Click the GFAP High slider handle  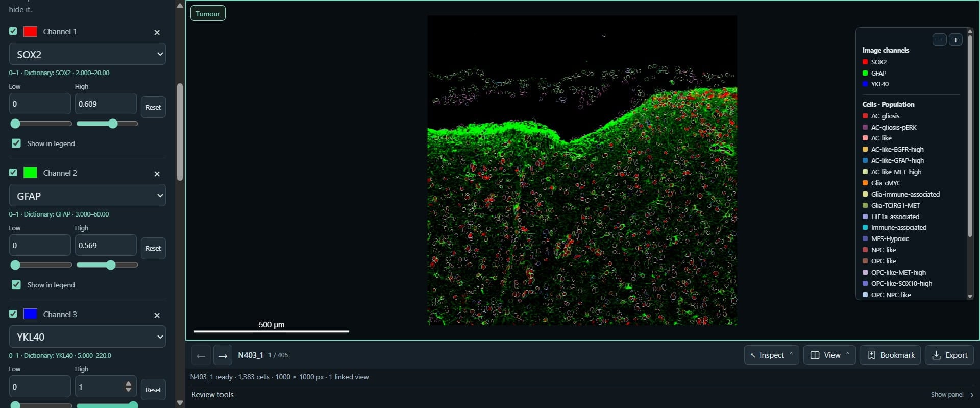111,265
